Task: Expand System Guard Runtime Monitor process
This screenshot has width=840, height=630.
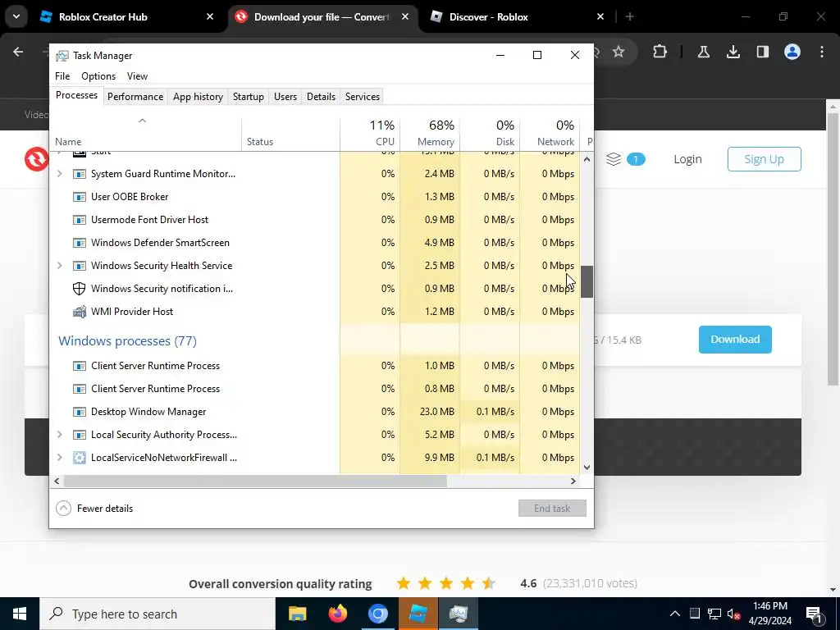Action: pyautogui.click(x=59, y=174)
